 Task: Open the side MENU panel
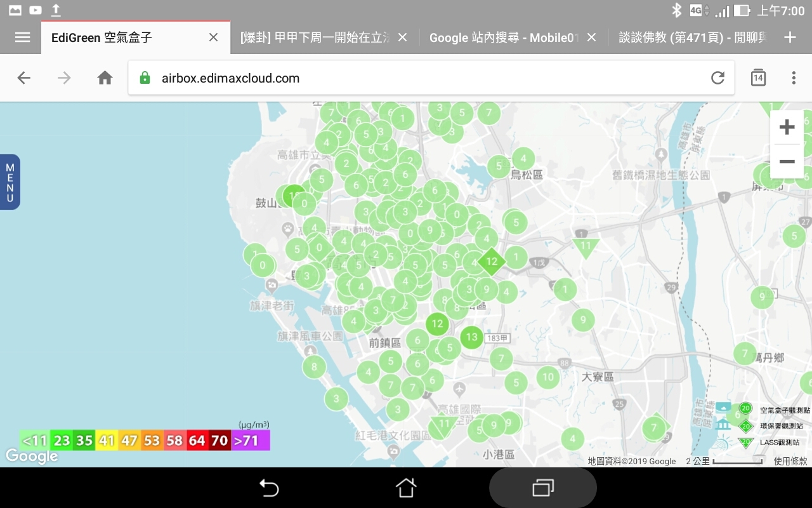[10, 182]
